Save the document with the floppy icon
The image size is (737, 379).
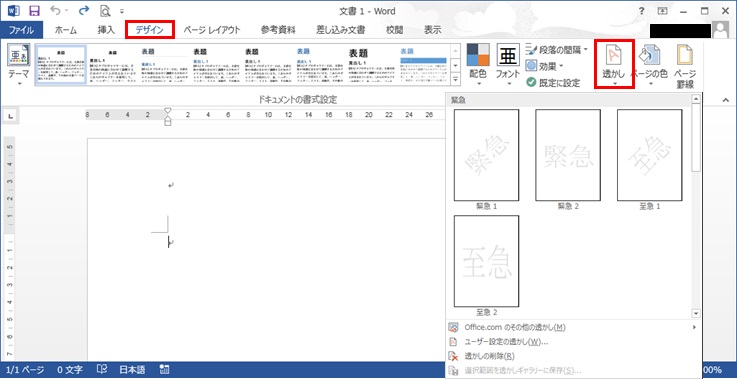point(34,11)
